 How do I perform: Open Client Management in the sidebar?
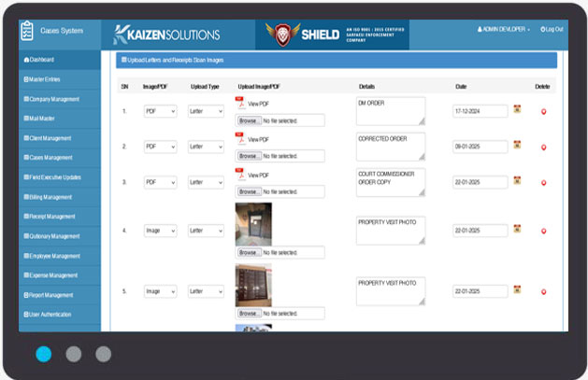60,138
